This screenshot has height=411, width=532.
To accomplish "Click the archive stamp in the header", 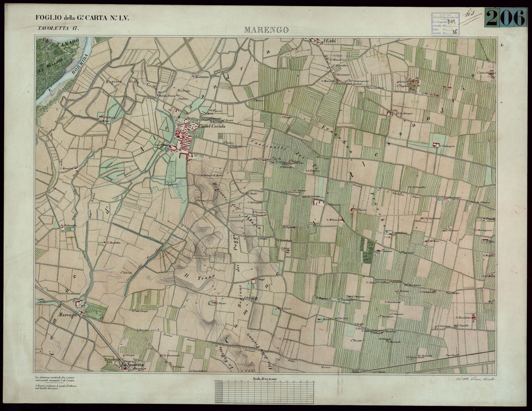I will click(x=445, y=25).
